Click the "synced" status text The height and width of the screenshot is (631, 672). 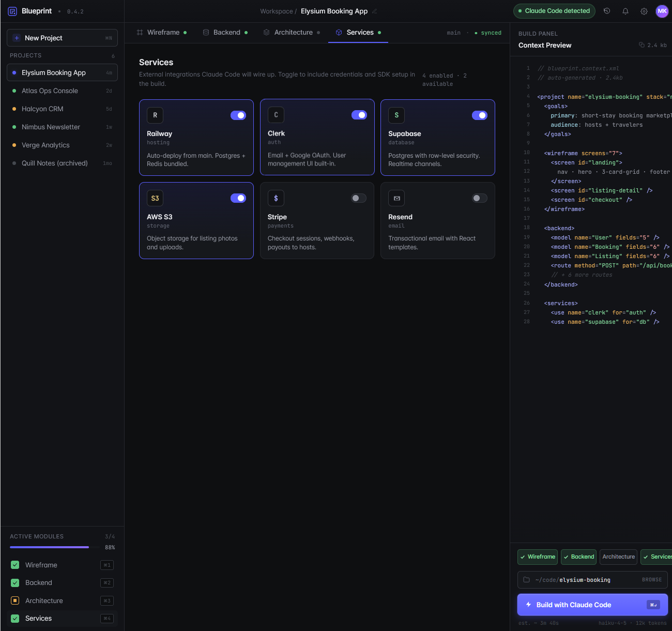[x=491, y=33]
